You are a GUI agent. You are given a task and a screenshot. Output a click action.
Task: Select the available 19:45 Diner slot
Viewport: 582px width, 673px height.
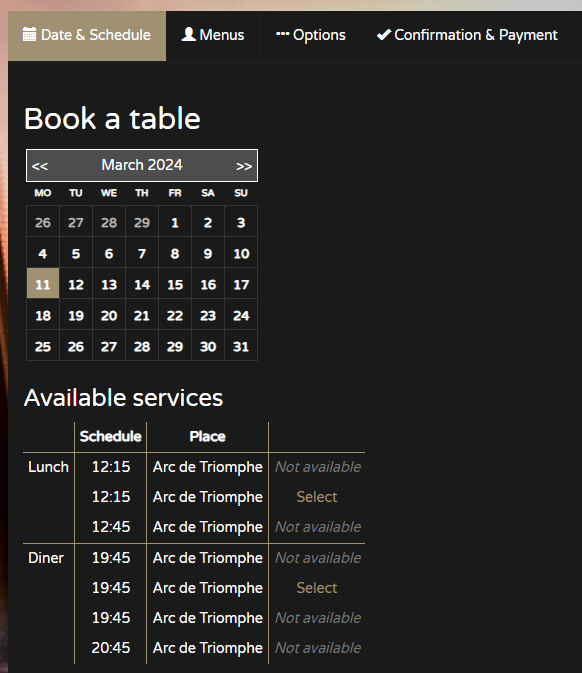[317, 588]
